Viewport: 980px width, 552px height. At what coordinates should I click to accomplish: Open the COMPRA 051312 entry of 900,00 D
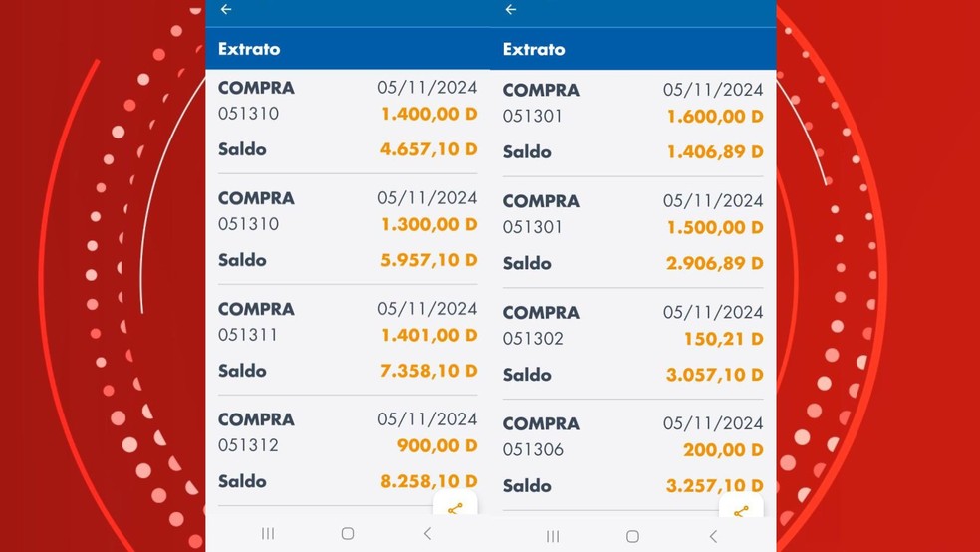[348, 450]
